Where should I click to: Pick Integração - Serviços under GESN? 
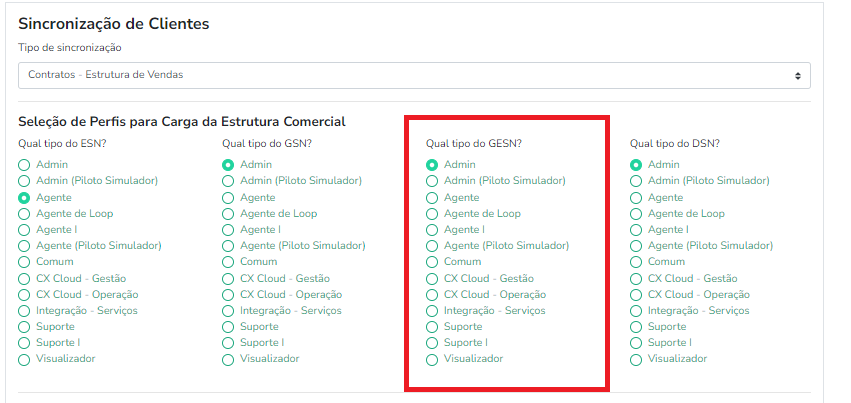pyautogui.click(x=432, y=311)
